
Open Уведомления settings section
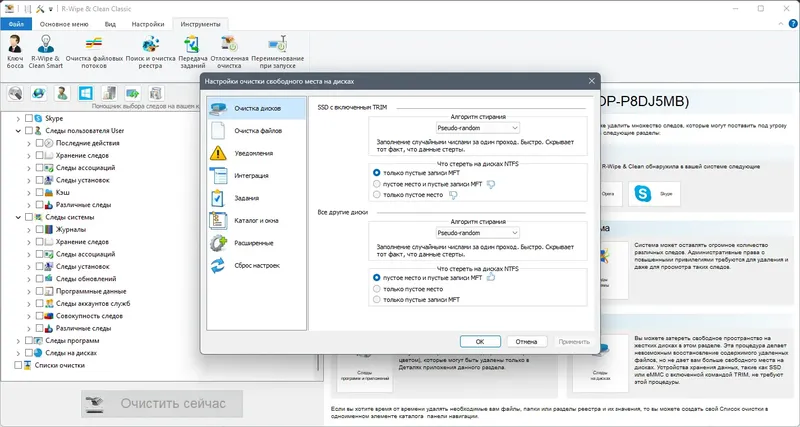(257, 153)
